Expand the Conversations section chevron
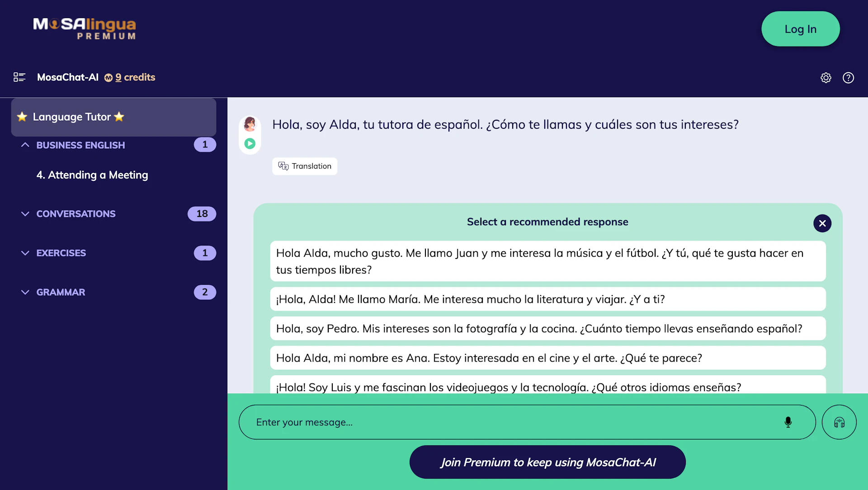The width and height of the screenshot is (868, 490). [25, 214]
